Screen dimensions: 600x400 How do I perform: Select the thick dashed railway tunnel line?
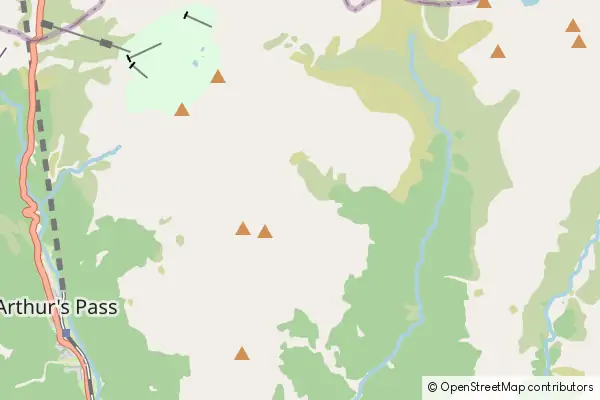pyautogui.click(x=45, y=153)
